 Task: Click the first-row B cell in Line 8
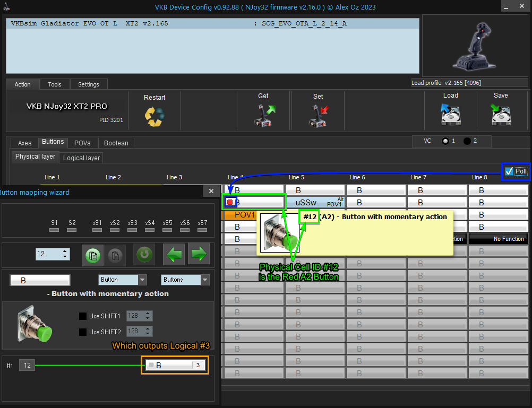point(498,190)
